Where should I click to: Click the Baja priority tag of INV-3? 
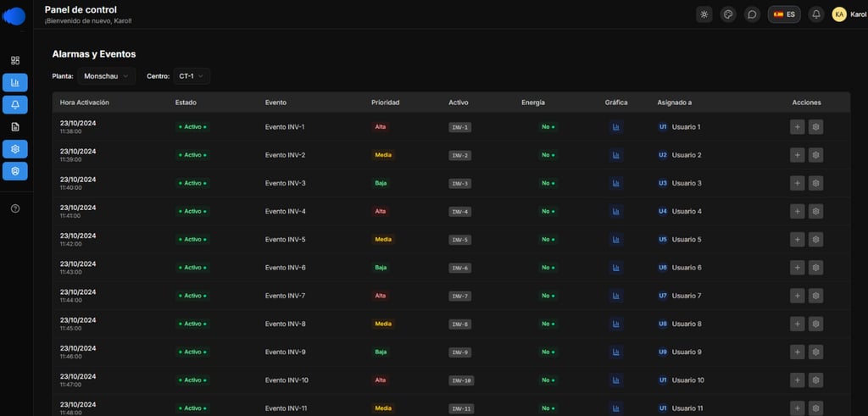pyautogui.click(x=381, y=183)
